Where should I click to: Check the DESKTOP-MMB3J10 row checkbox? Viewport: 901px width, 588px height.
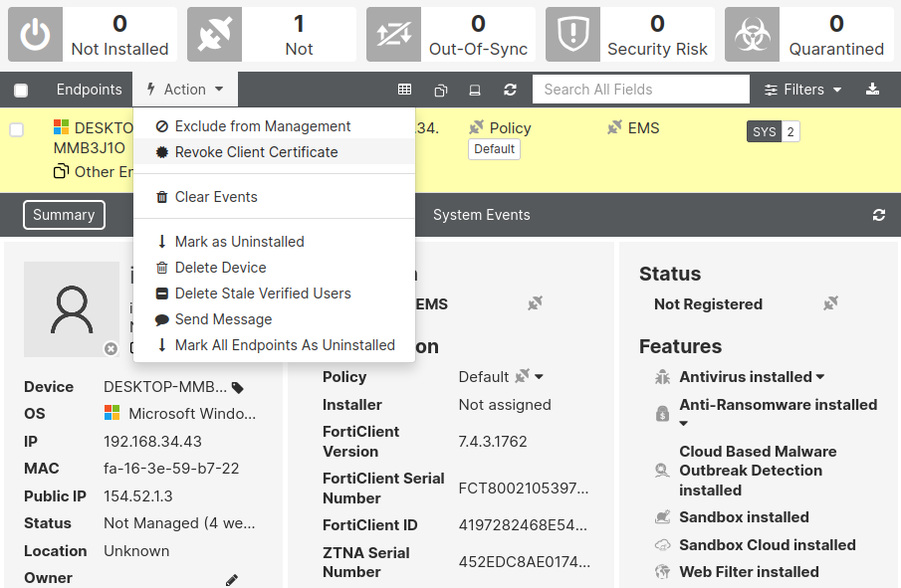[x=16, y=128]
